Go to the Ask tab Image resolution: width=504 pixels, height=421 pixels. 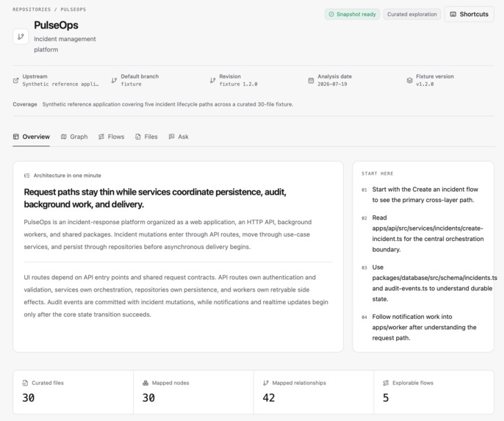[x=179, y=137]
